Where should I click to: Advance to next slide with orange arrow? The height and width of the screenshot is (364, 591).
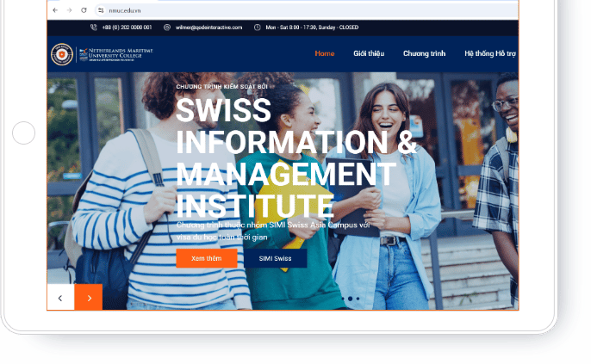click(x=89, y=298)
